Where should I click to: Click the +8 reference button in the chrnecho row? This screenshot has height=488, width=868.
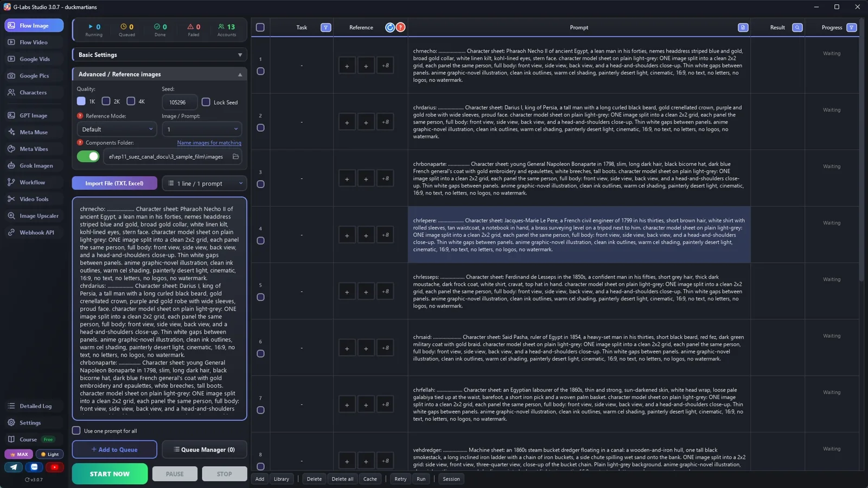point(385,66)
